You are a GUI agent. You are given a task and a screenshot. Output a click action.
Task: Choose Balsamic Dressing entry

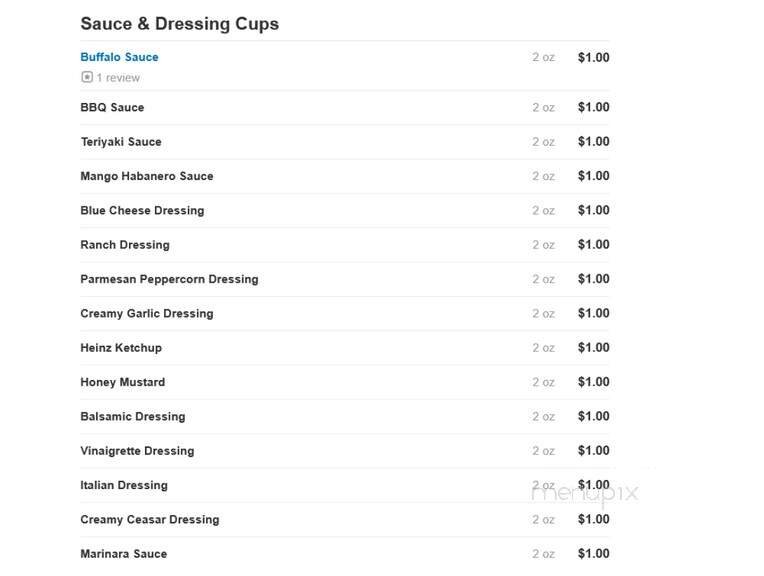click(133, 416)
